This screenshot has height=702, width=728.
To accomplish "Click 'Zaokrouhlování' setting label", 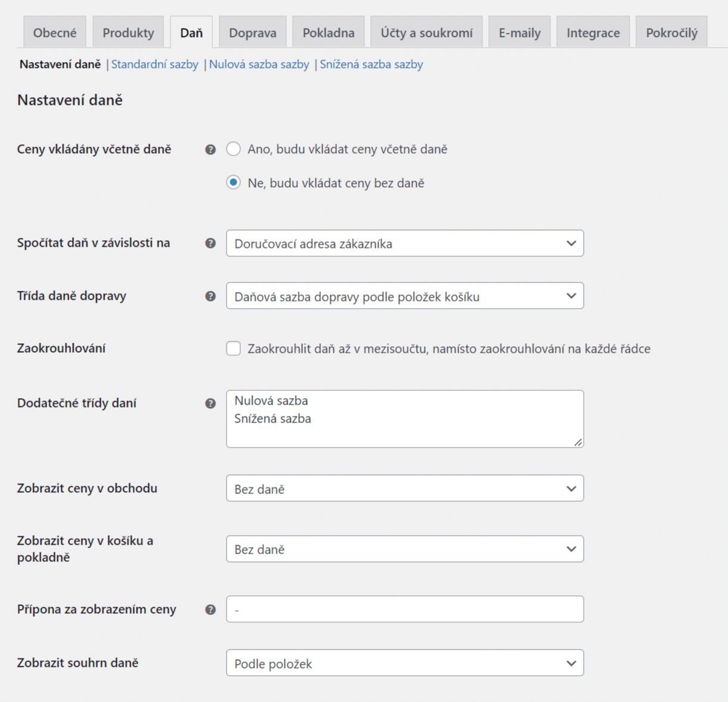I will [x=61, y=348].
